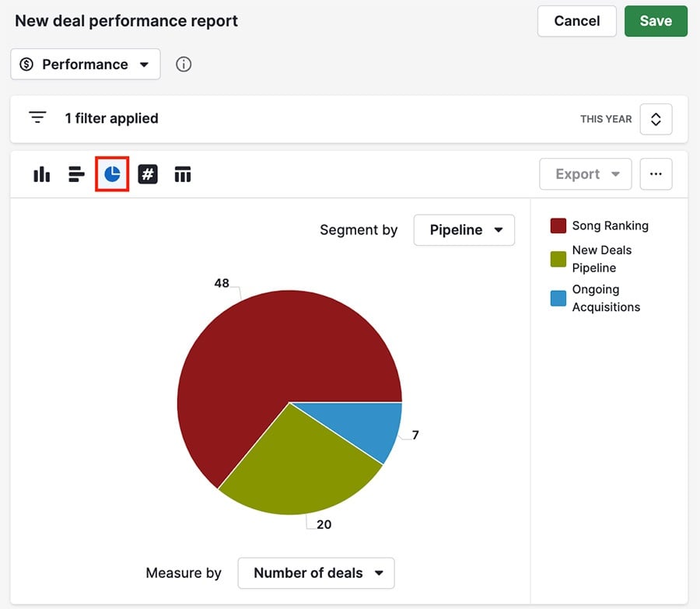This screenshot has height=609, width=700.
Task: Open the THIS YEAR period selector
Action: point(656,119)
